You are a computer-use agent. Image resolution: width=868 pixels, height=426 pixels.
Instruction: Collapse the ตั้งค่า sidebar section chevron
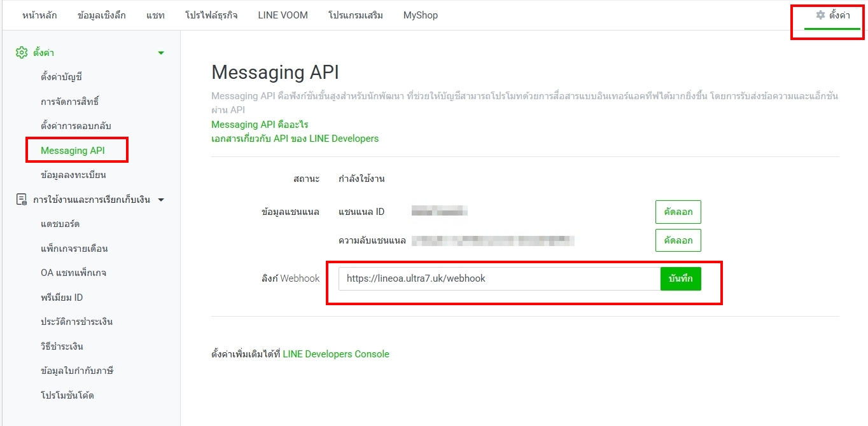click(161, 53)
